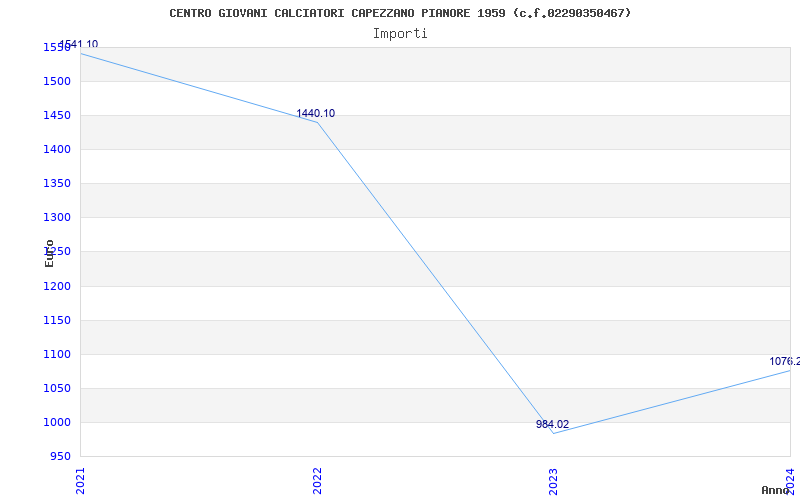800x500 pixels.
Task: Click the 1440.10 data label
Action: 316,113
